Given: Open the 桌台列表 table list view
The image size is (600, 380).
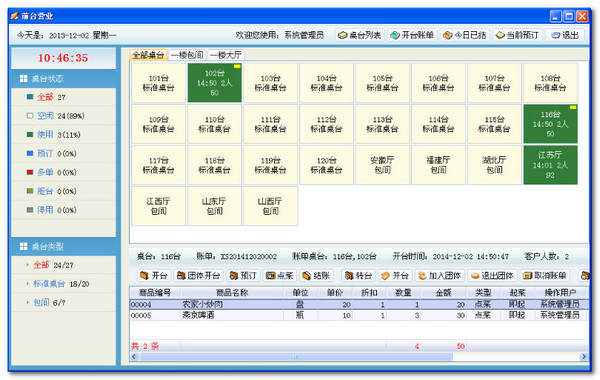Looking at the screenshot, I should click(360, 35).
